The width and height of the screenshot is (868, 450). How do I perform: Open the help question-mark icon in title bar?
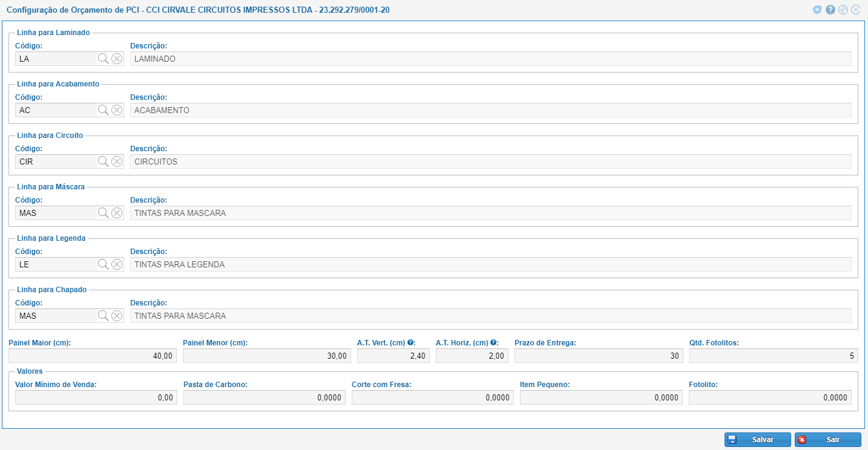point(830,10)
